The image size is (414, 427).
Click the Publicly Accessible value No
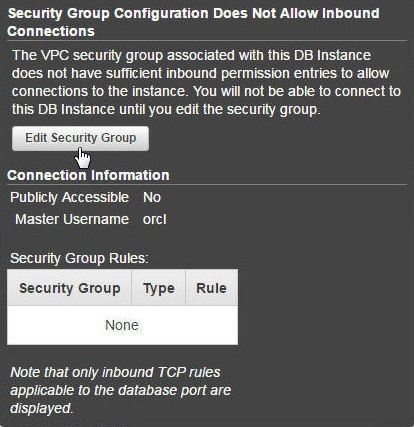(x=152, y=197)
